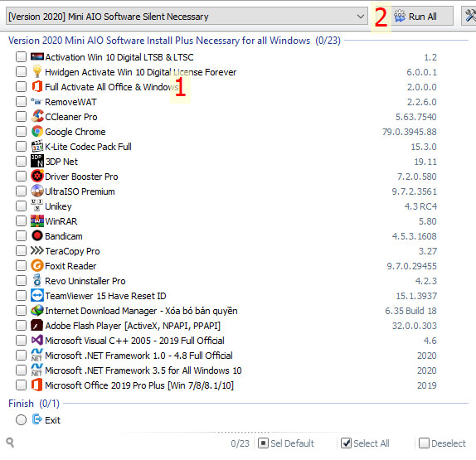The width and height of the screenshot is (476, 460).
Task: Click the Foxit Reader orange icon
Action: (x=37, y=266)
